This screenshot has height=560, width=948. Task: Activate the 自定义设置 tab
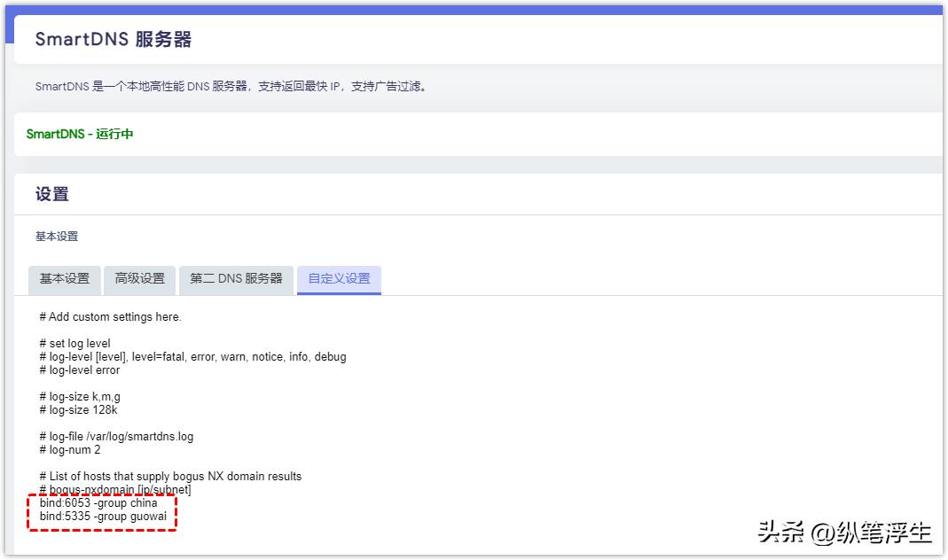(x=341, y=279)
